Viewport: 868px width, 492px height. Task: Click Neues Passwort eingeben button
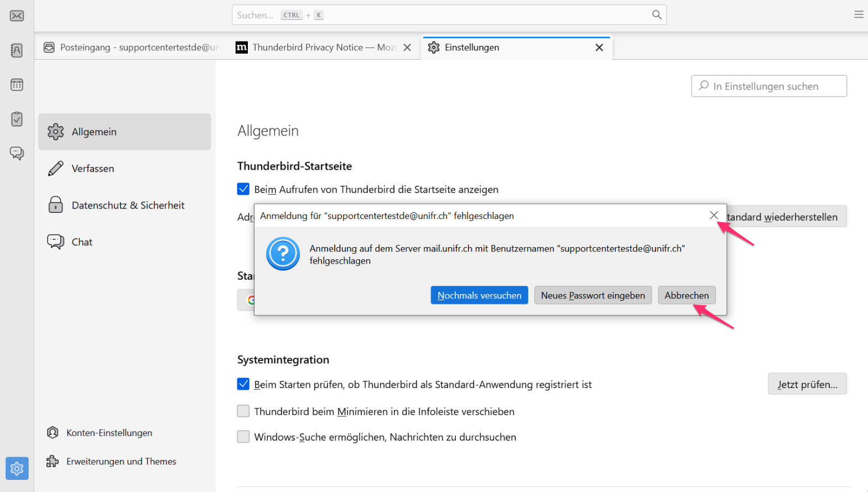point(592,295)
